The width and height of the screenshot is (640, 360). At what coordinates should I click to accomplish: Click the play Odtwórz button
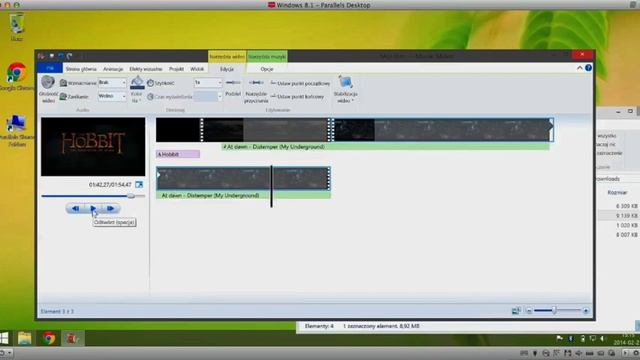tap(93, 209)
